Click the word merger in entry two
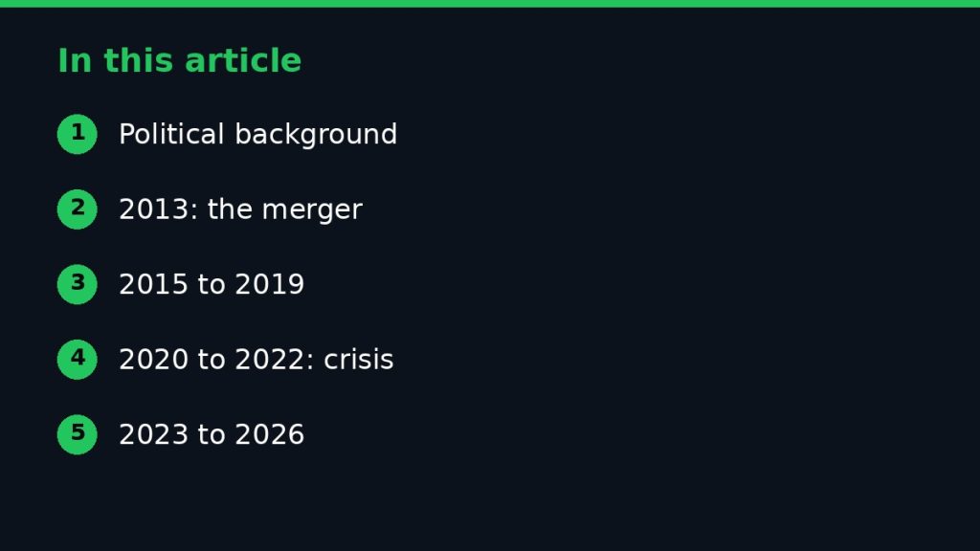 [x=312, y=210]
